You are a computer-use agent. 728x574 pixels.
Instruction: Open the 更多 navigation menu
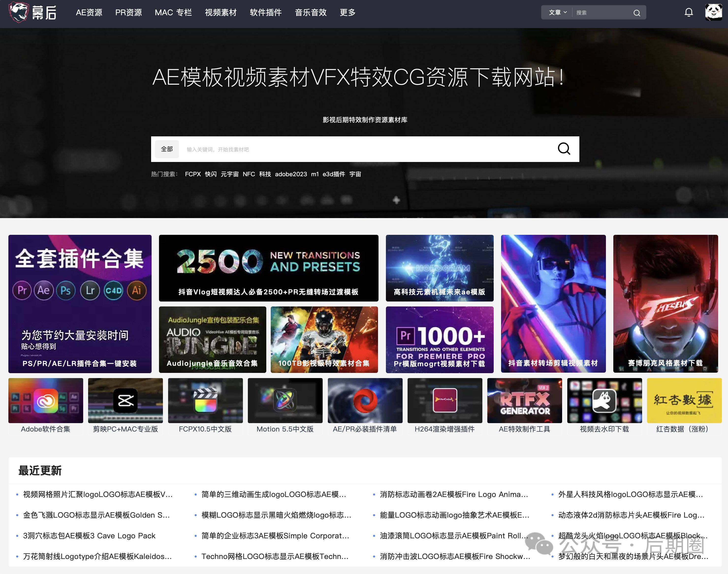pyautogui.click(x=347, y=13)
